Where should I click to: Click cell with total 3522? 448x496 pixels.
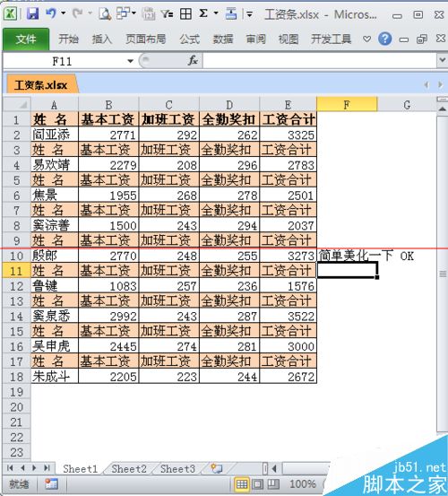point(289,317)
